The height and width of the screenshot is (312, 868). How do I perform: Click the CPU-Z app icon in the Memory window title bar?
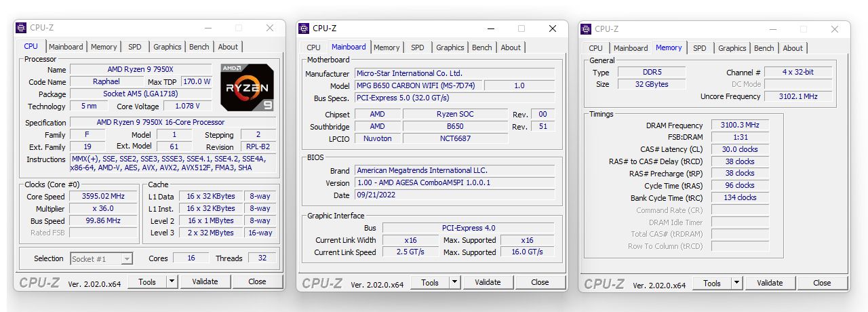click(x=587, y=29)
